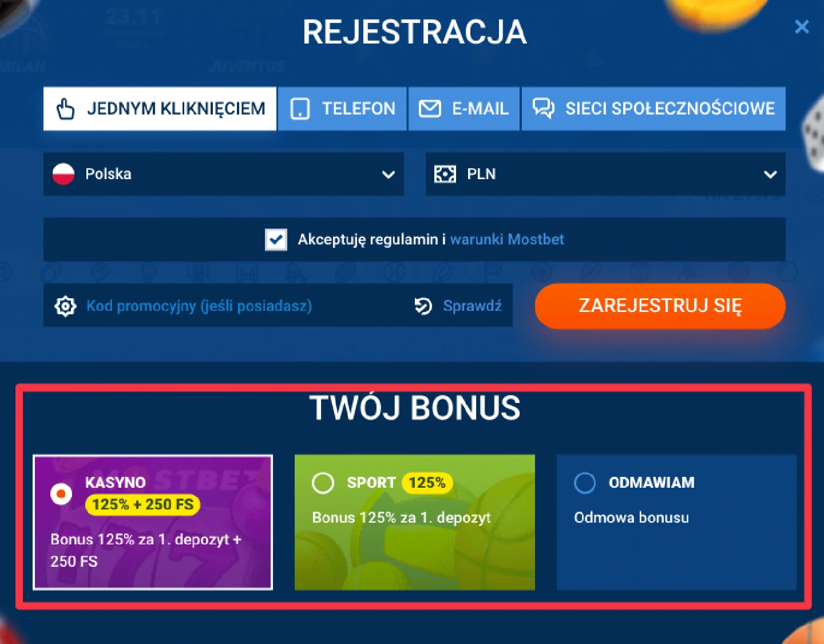
Task: Open the PLN currency dropdown
Action: point(605,174)
